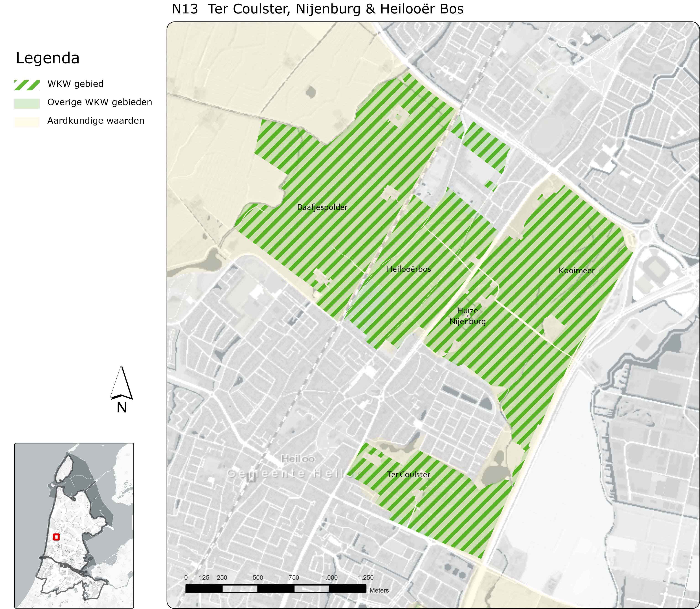
Task: Click the Aardkundige waarden legend swatch
Action: tap(27, 122)
